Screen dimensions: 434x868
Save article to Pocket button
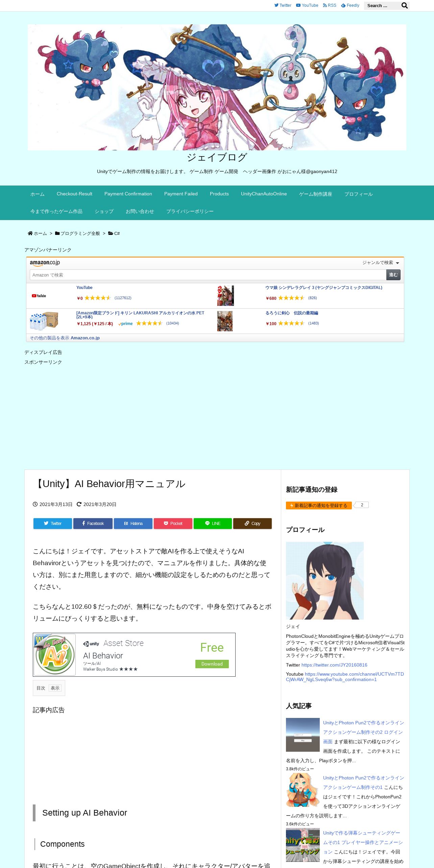pos(173,524)
